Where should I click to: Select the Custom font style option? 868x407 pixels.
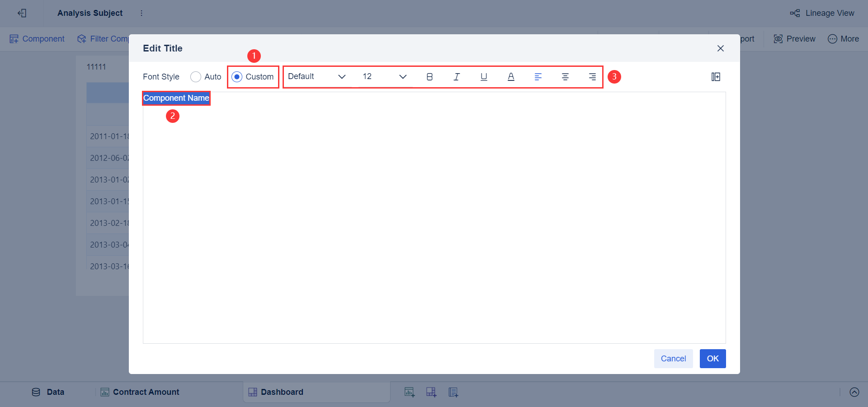coord(237,77)
